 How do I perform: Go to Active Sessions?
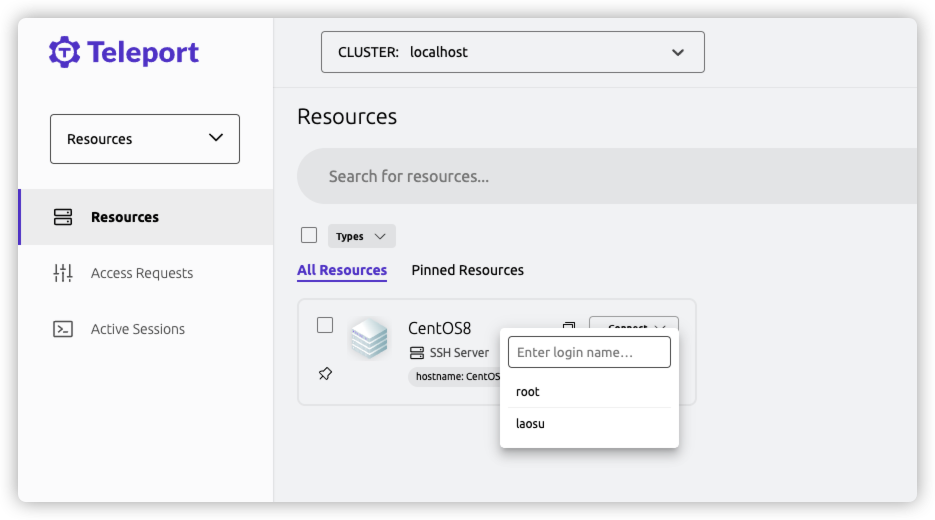[138, 329]
